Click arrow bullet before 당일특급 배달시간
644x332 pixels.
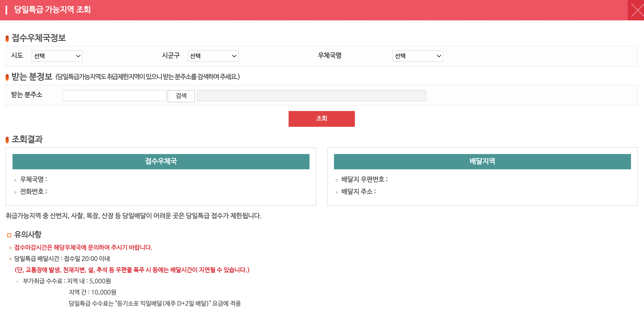(x=10, y=259)
